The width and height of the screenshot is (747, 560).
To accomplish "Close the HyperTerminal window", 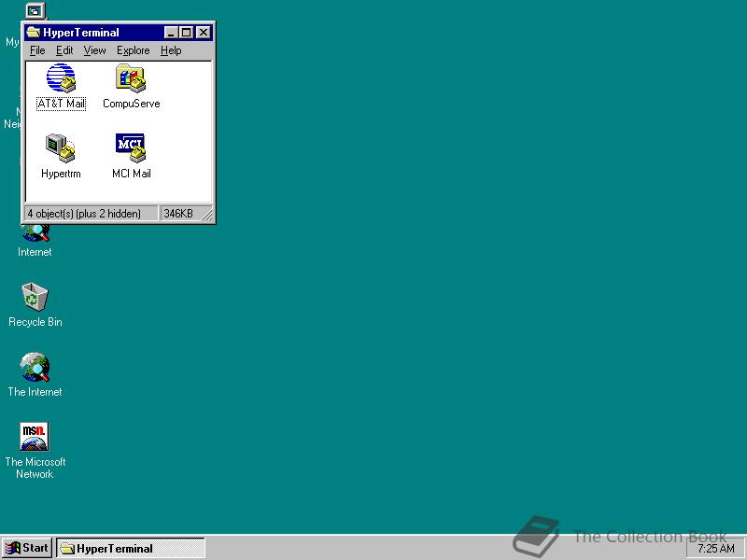I will tap(204, 33).
